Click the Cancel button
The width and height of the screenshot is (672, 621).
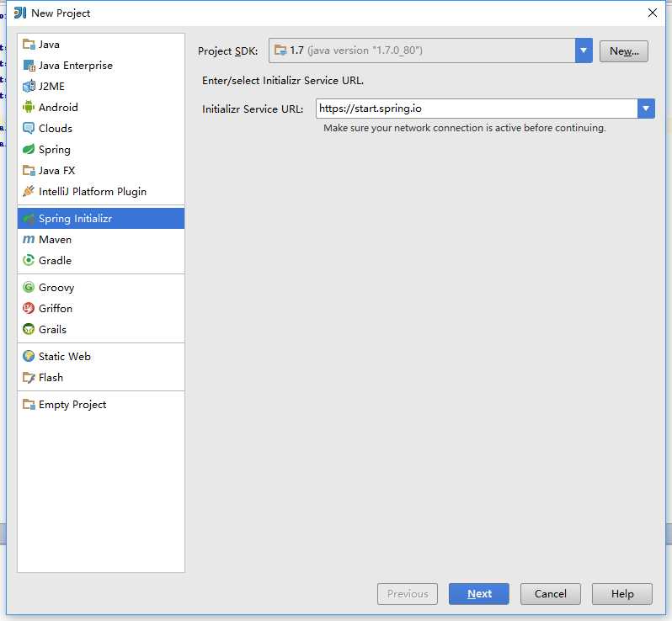[550, 593]
